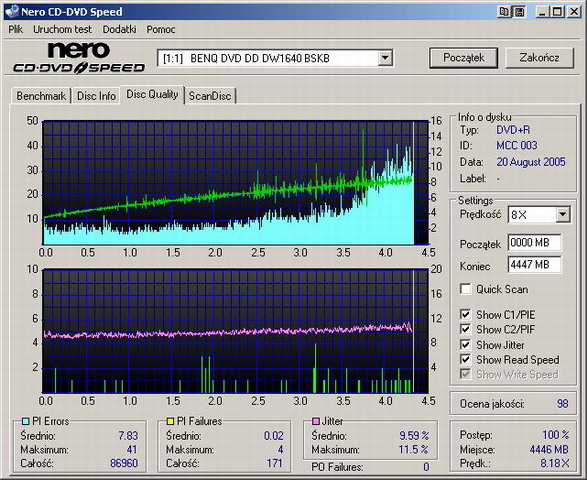The height and width of the screenshot is (480, 587).
Task: Disable Show Read Speed checkbox
Action: click(x=465, y=359)
